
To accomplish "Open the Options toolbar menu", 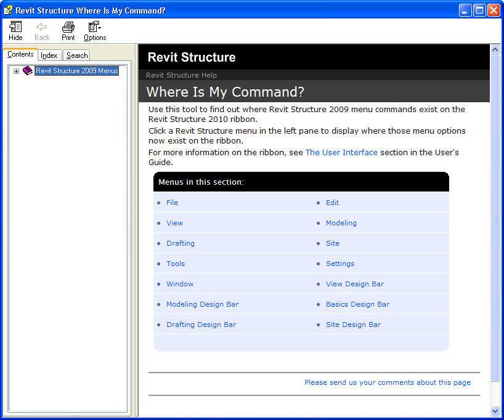I will (x=95, y=31).
